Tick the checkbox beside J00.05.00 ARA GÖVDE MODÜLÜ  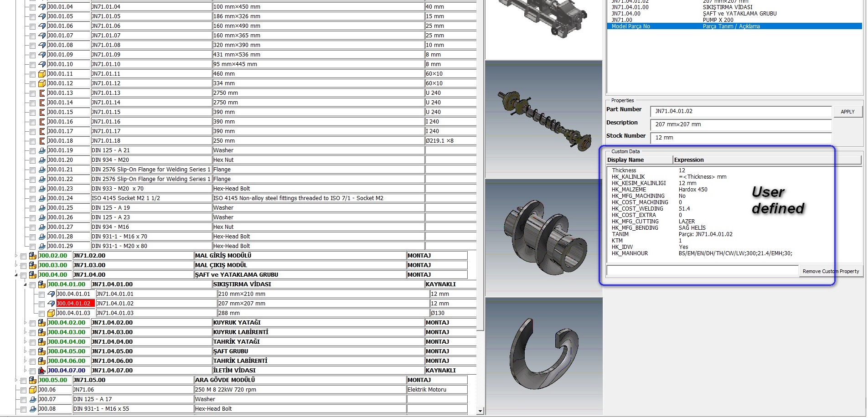(24, 379)
